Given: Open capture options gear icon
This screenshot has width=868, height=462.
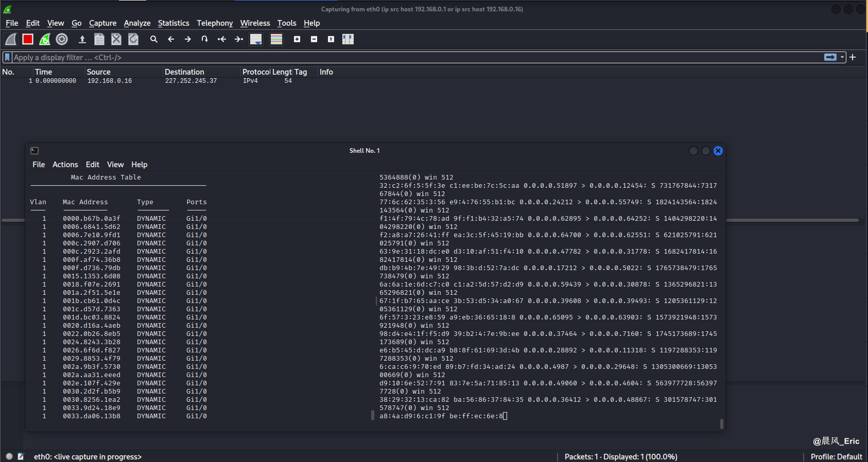Looking at the screenshot, I should (x=62, y=39).
